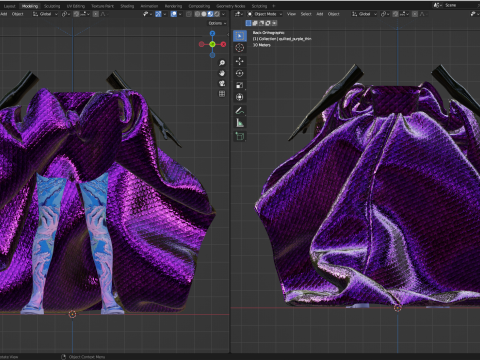480x360 pixels.
Task: Choose the 'Invert selection' mode icon
Action: (268, 23)
